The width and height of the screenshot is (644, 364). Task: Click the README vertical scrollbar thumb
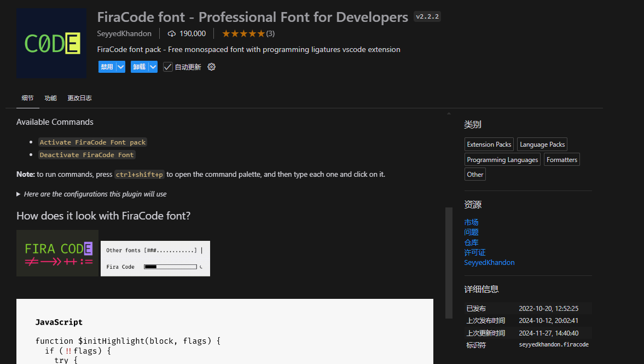coord(449,263)
